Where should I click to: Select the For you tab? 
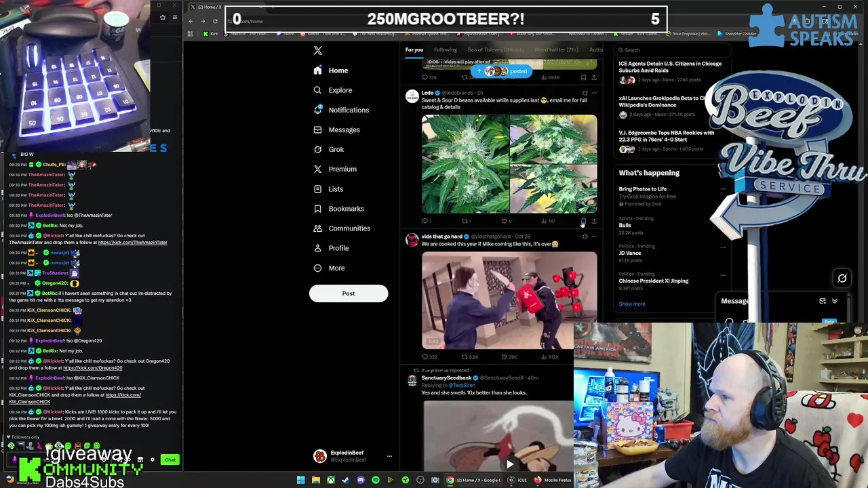click(414, 49)
